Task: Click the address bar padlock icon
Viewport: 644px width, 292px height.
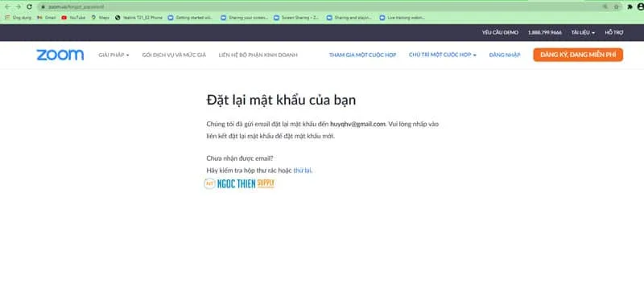Action: coord(43,7)
